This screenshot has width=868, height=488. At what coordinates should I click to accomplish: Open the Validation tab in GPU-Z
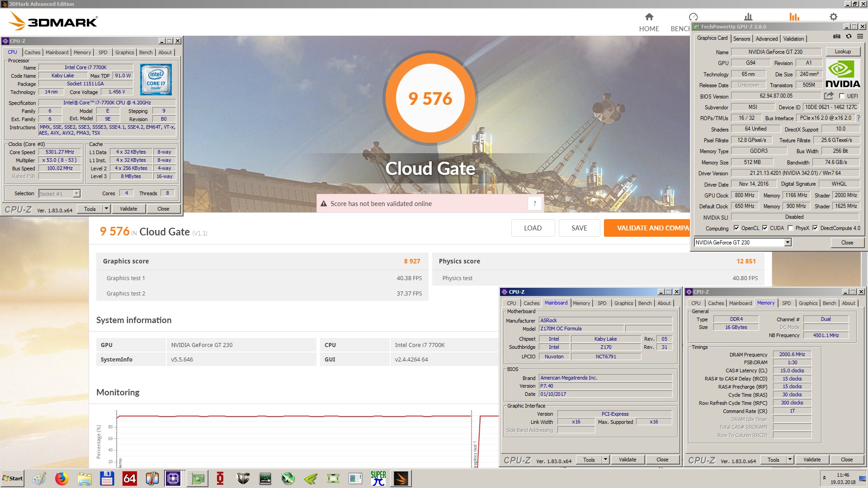[793, 39]
